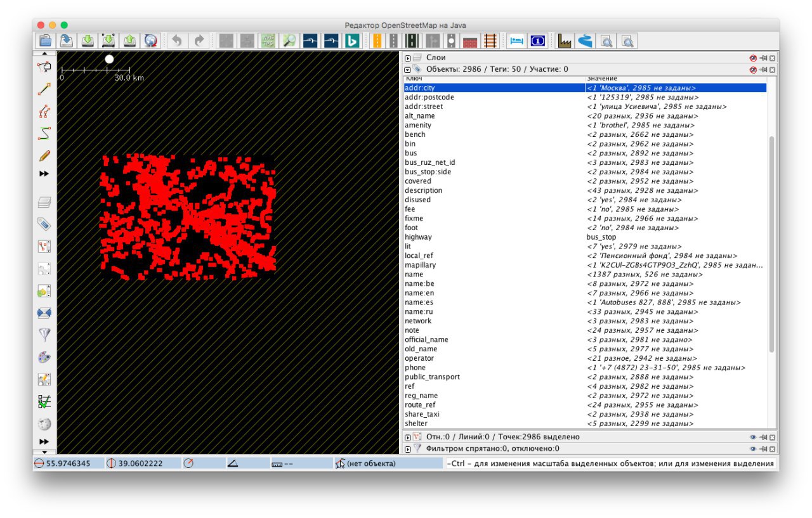The height and width of the screenshot is (518, 812).
Task: Click the Bing imagery icon
Action: coord(352,41)
